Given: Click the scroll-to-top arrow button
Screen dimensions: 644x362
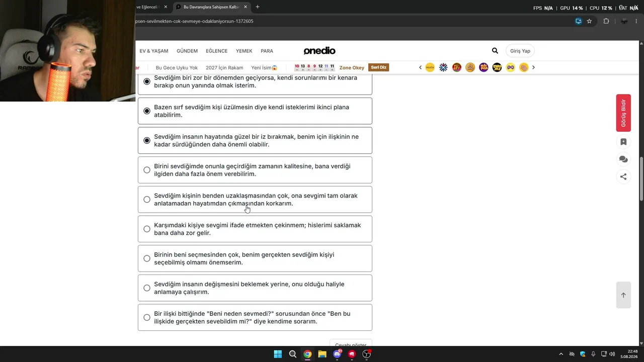Looking at the screenshot, I should pos(623,295).
